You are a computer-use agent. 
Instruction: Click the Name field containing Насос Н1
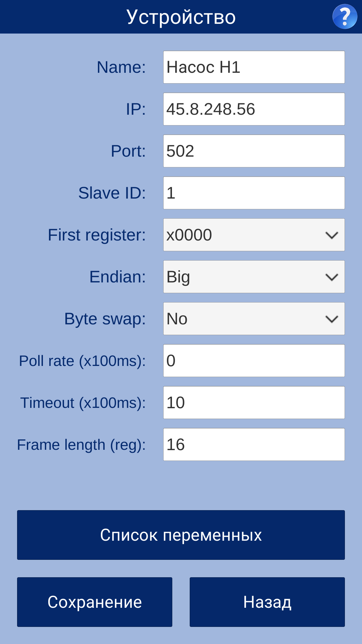(x=254, y=67)
